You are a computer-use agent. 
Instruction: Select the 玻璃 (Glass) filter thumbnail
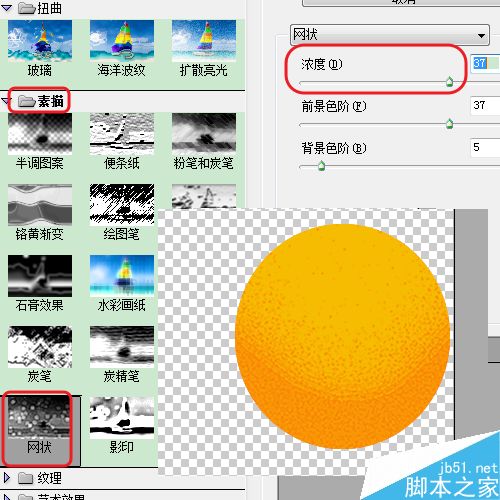pos(40,41)
